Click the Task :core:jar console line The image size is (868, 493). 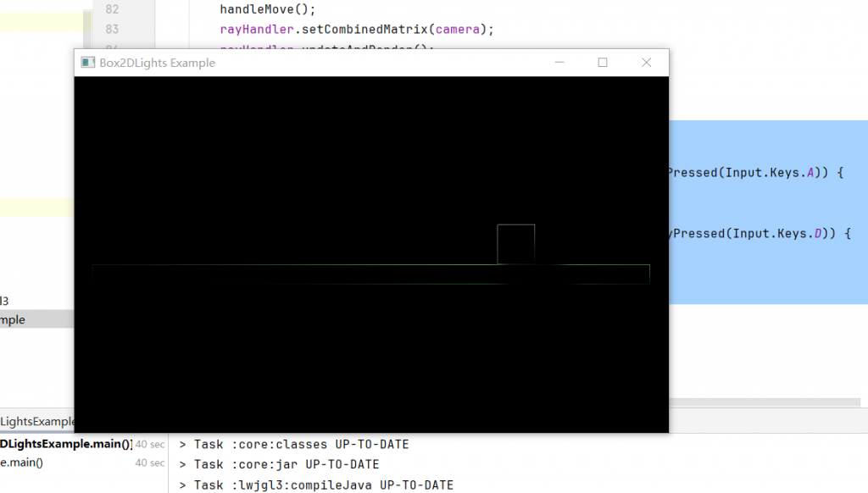(x=287, y=464)
